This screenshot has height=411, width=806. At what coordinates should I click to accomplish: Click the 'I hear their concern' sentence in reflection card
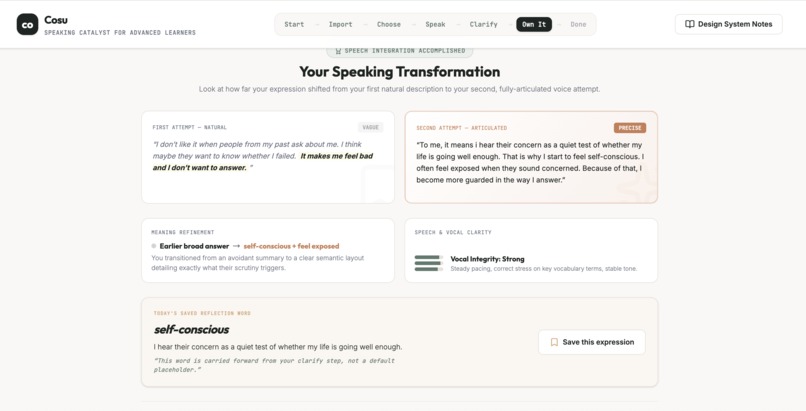pos(278,347)
